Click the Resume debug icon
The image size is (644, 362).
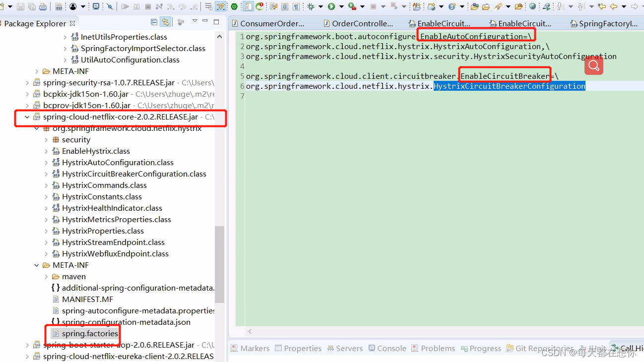click(125, 6)
